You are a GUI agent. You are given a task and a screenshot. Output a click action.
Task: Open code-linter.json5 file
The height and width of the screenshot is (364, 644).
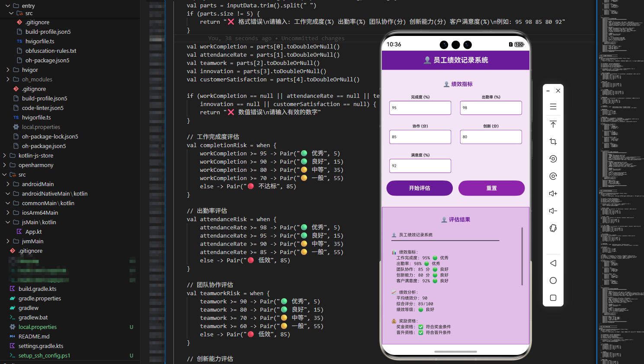[43, 108]
